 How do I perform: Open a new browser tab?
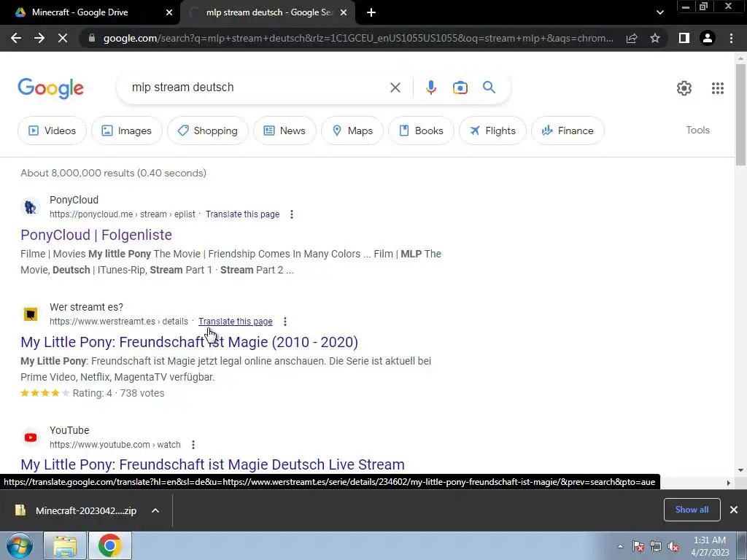[371, 13]
